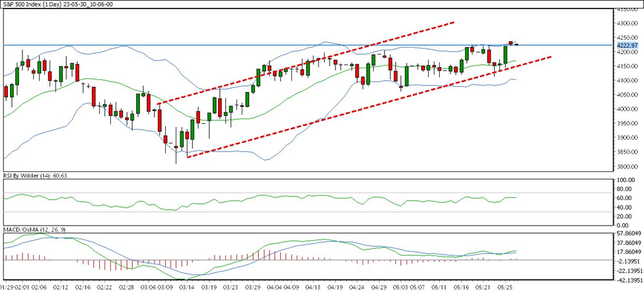Pick the 37.86049 MACD scale value
This screenshot has height=301, width=644.
point(629,243)
